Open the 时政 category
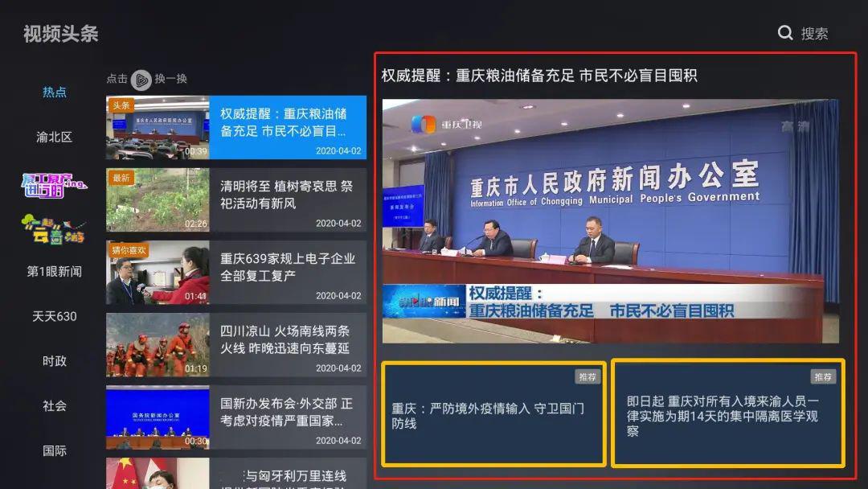The width and height of the screenshot is (868, 489). click(x=54, y=361)
